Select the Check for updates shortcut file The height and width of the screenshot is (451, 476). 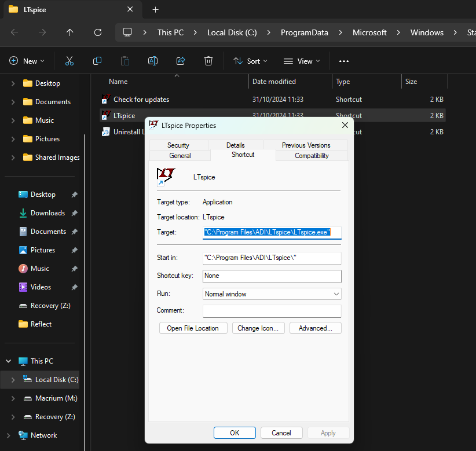272,99
